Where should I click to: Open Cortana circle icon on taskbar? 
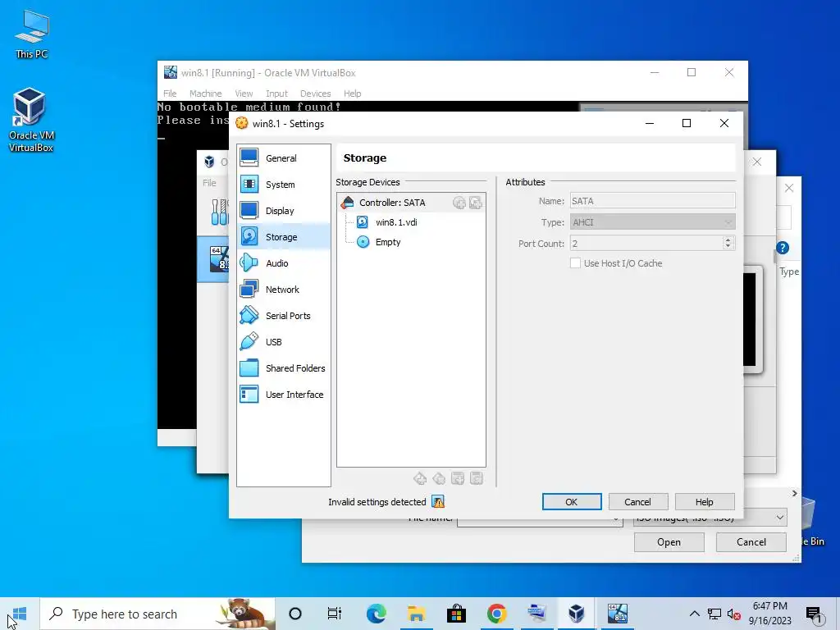(295, 614)
